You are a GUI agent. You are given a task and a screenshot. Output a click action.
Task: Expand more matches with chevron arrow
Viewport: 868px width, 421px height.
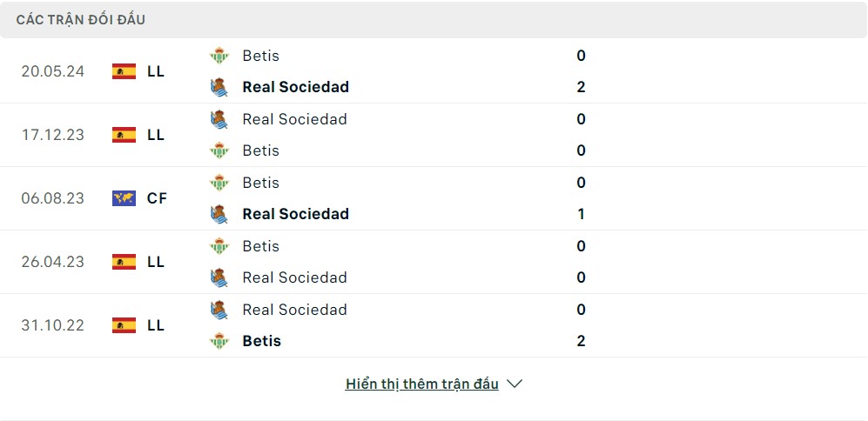click(515, 384)
